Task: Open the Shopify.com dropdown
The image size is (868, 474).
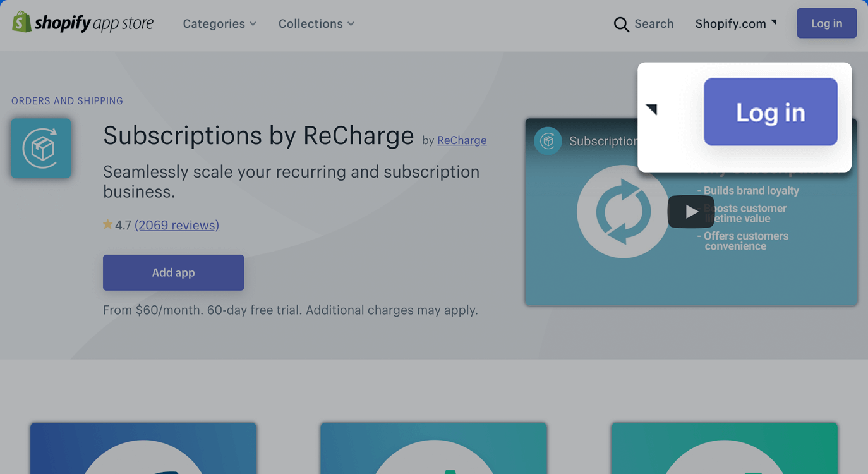Action: 736,24
